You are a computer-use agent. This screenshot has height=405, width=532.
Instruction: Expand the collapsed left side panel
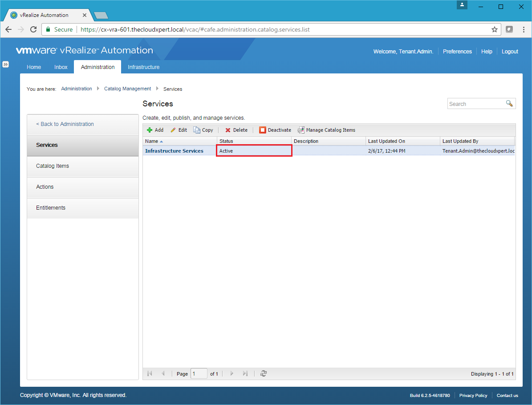click(x=6, y=64)
